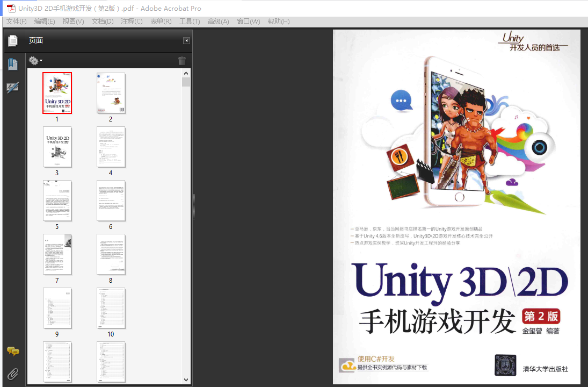Open the Signatures panel icon

13,88
